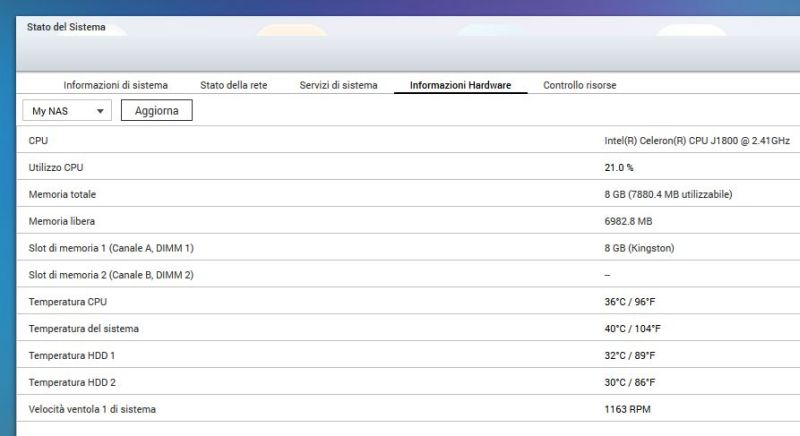
Task: Select the CPU row label
Action: (38, 141)
